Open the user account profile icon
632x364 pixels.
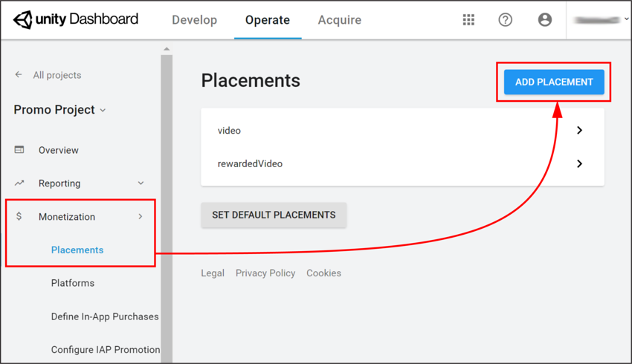544,20
